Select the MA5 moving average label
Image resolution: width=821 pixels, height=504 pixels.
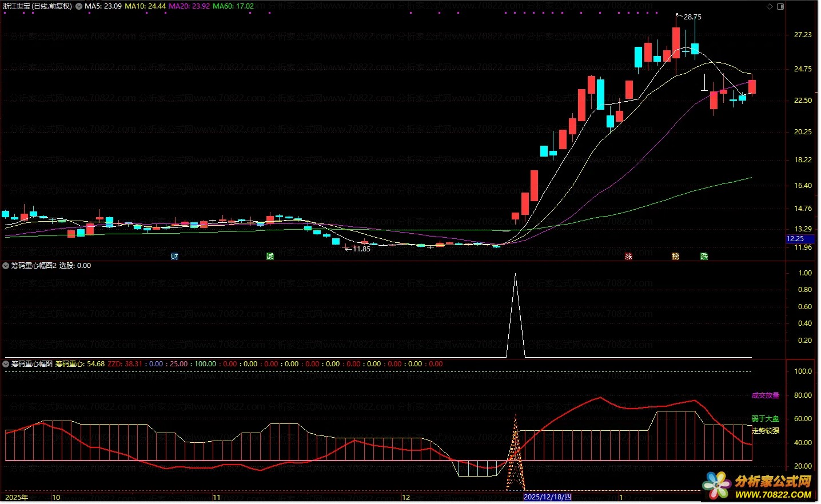pos(103,6)
